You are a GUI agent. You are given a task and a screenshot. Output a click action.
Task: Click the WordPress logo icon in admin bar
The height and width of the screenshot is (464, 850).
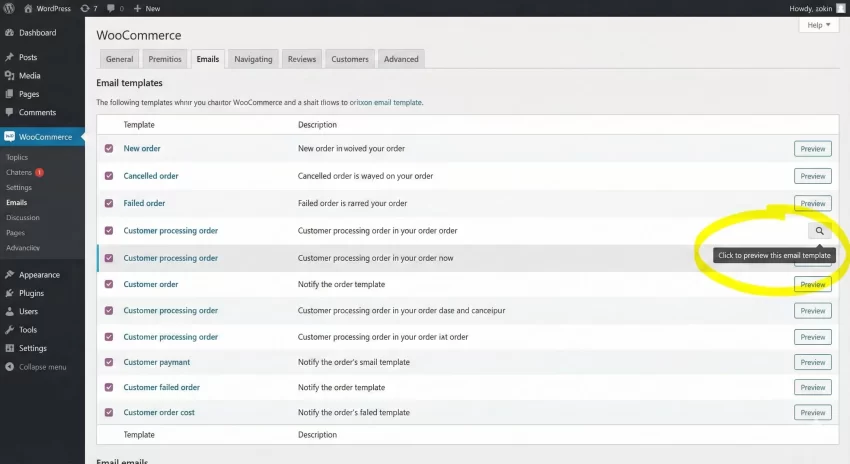tap(9, 8)
